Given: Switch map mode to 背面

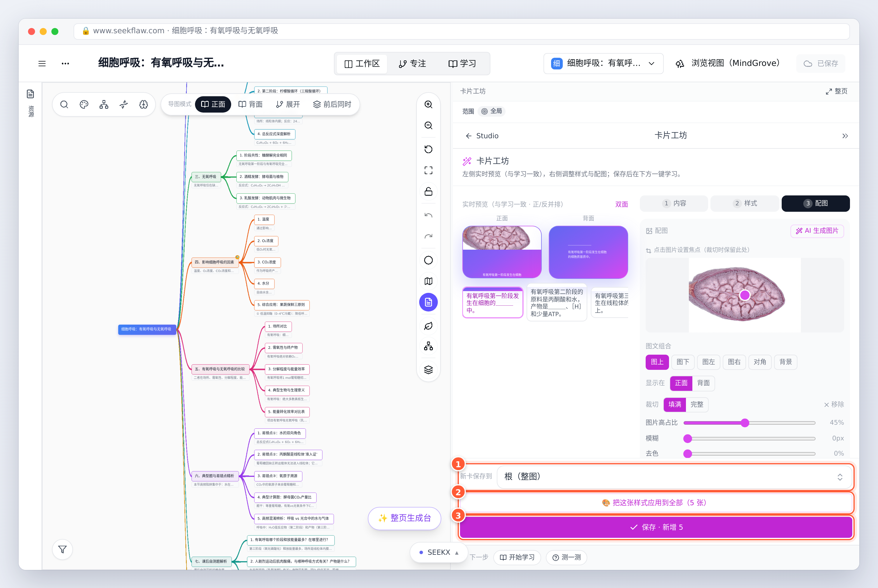Looking at the screenshot, I should coord(251,104).
